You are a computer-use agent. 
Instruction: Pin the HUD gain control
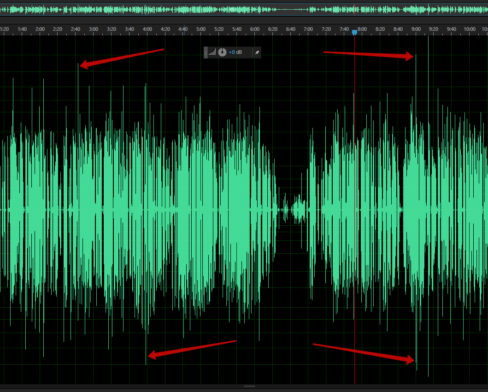[257, 52]
